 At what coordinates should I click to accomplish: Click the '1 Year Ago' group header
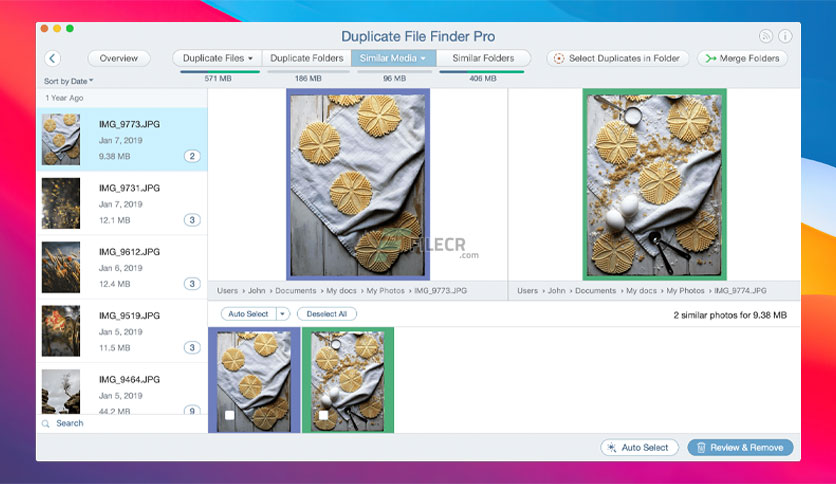[x=64, y=98]
